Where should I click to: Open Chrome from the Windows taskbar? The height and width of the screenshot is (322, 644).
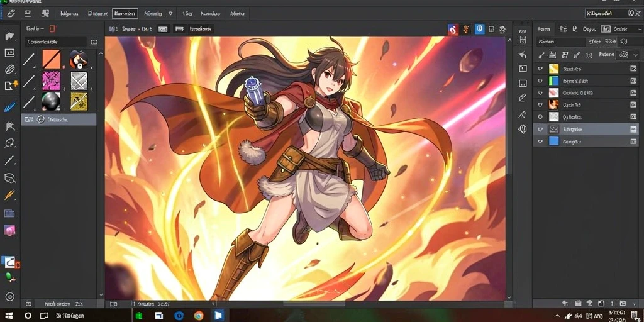pyautogui.click(x=199, y=316)
